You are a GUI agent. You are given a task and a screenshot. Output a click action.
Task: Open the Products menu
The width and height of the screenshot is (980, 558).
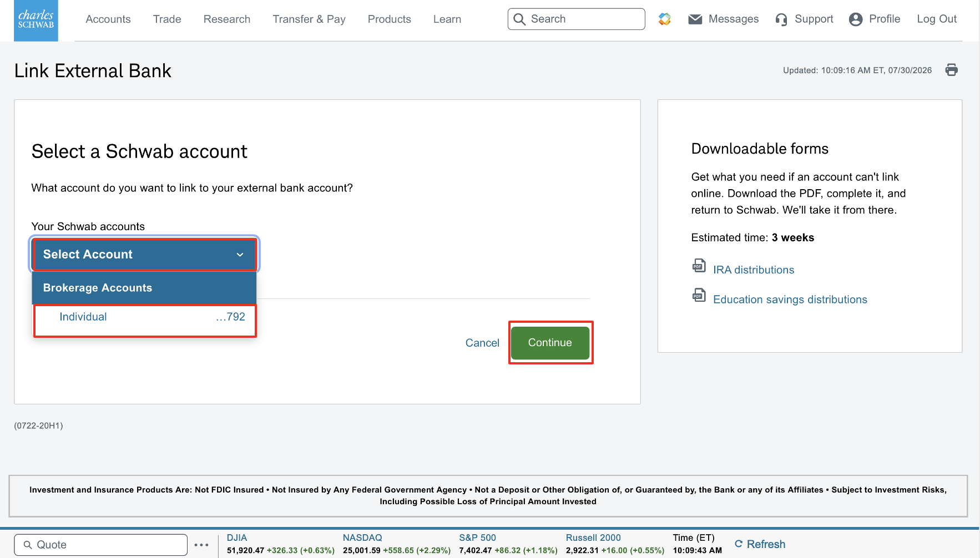tap(390, 19)
